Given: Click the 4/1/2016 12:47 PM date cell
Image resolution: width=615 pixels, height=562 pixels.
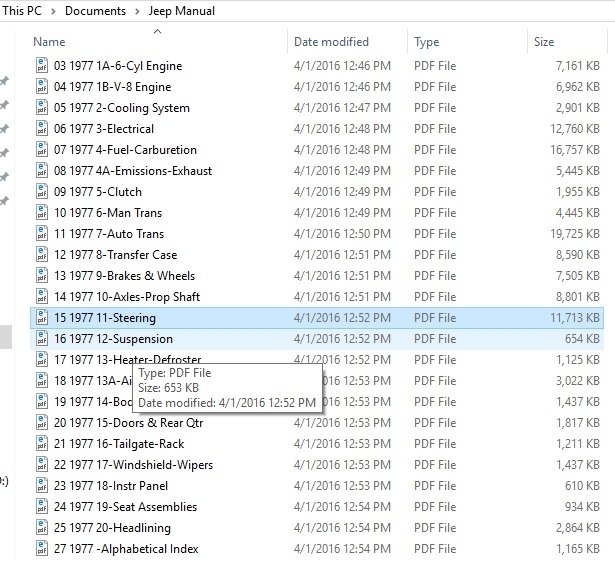Looking at the screenshot, I should coord(342,107).
